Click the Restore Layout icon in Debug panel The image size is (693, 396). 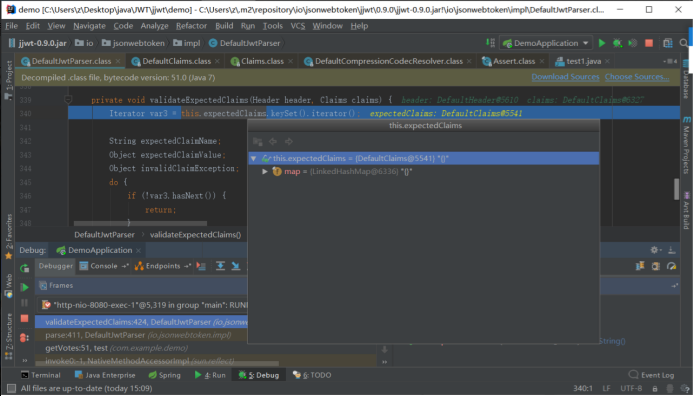coord(640,266)
